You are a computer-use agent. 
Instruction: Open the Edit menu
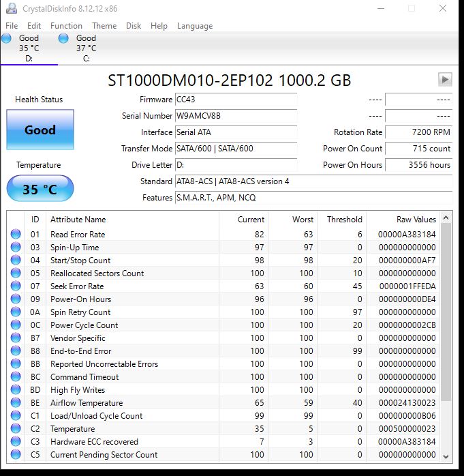[33, 26]
